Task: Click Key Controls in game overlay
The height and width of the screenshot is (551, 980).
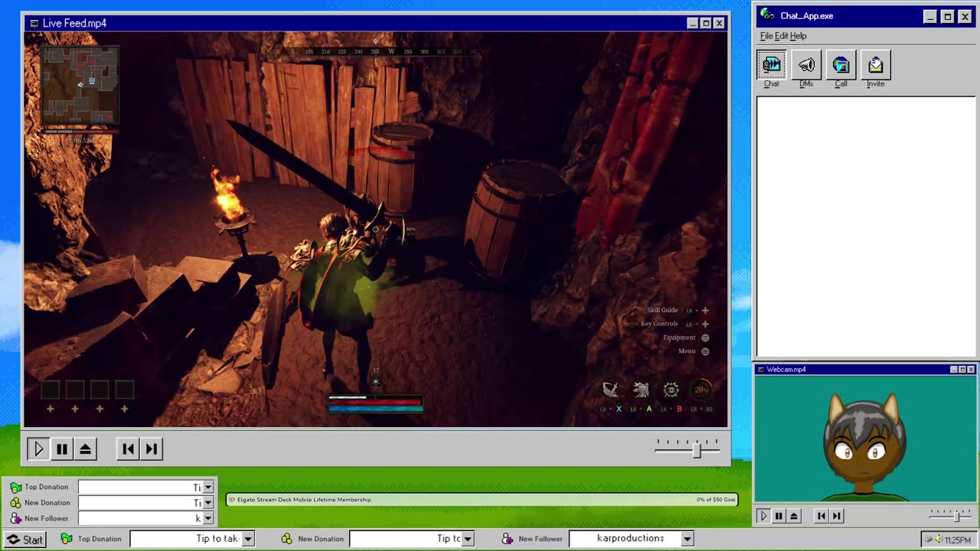Action: point(659,324)
